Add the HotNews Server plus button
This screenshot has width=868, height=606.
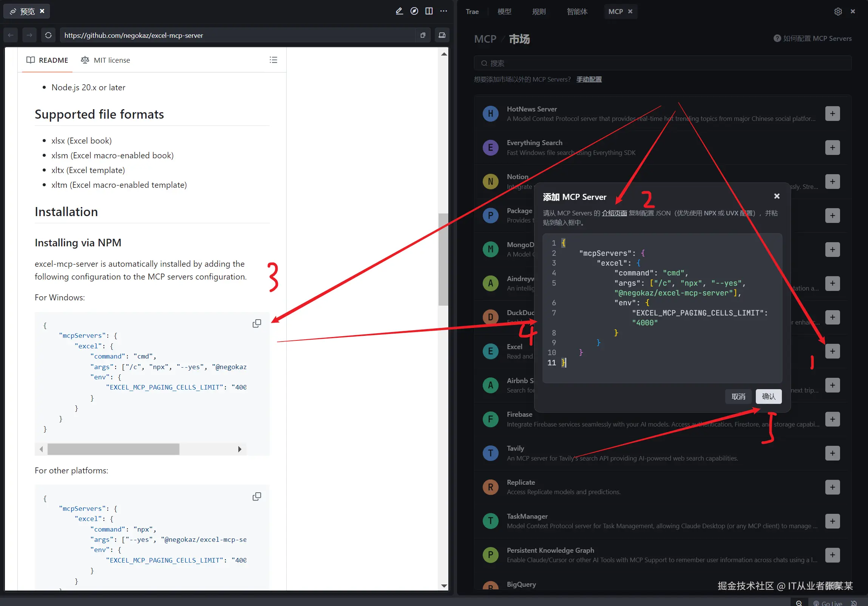[832, 113]
